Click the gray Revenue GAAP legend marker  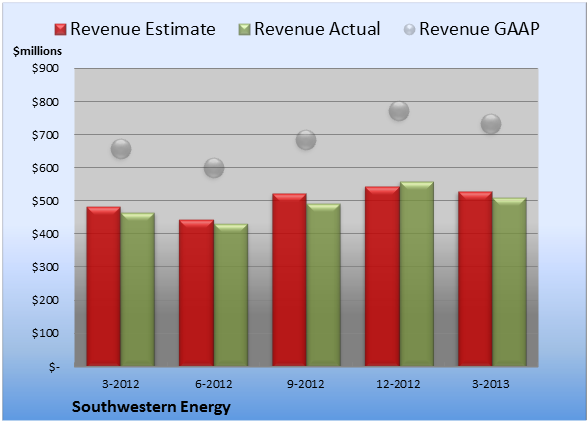click(x=410, y=30)
